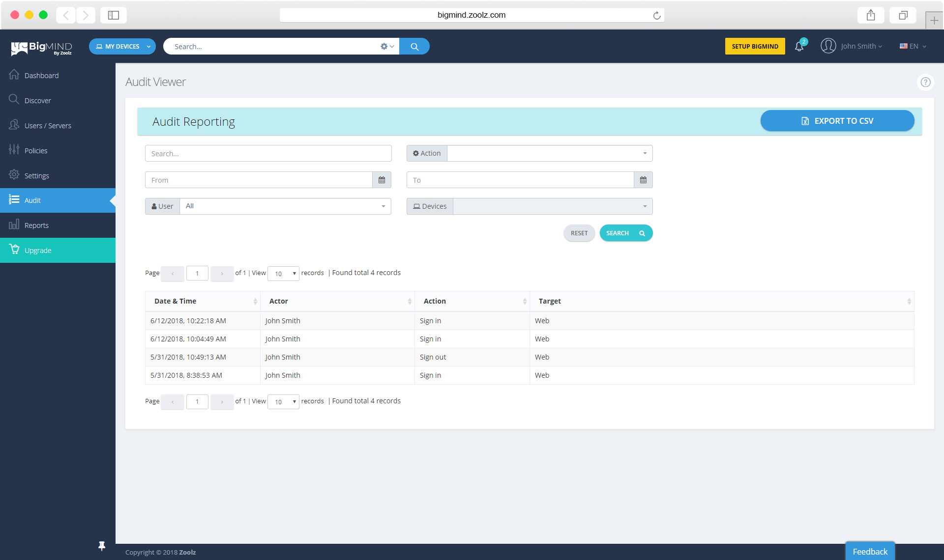
Task: Click the pin icon at sidebar bottom
Action: [102, 546]
